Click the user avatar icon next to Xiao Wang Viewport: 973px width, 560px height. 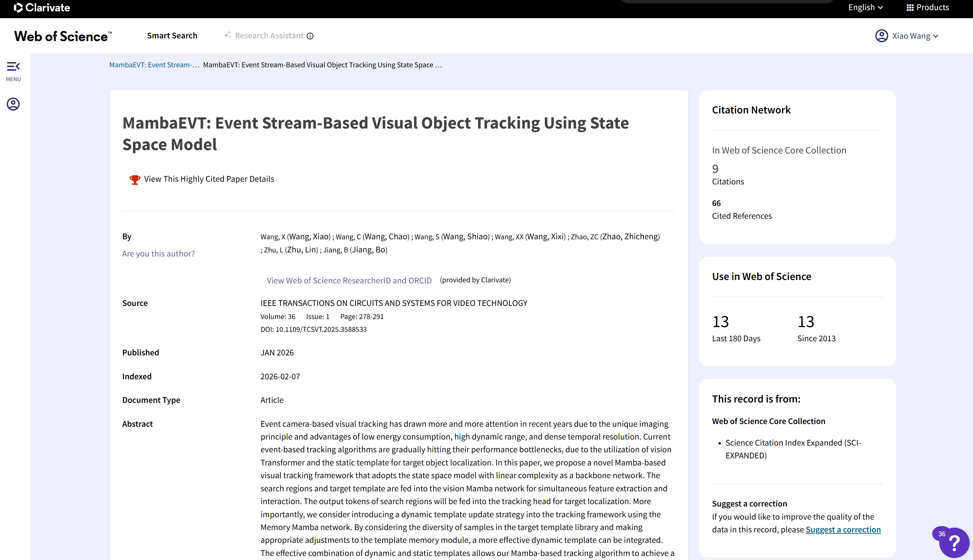point(881,36)
